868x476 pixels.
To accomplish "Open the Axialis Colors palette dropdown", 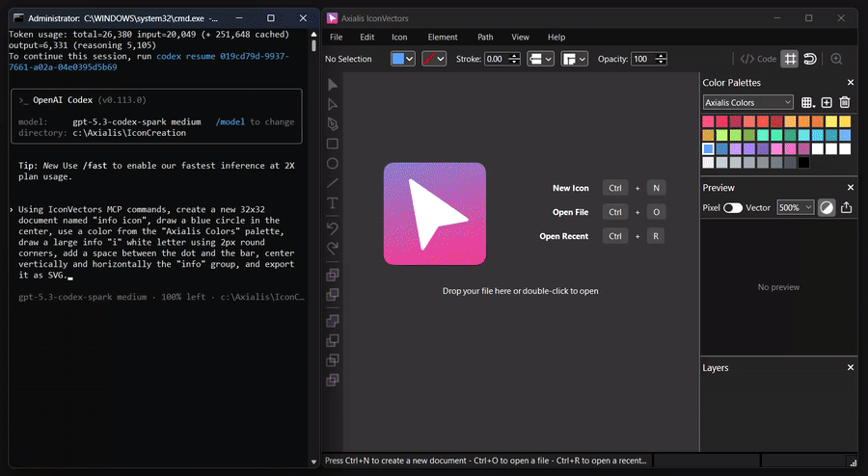I will tap(748, 102).
